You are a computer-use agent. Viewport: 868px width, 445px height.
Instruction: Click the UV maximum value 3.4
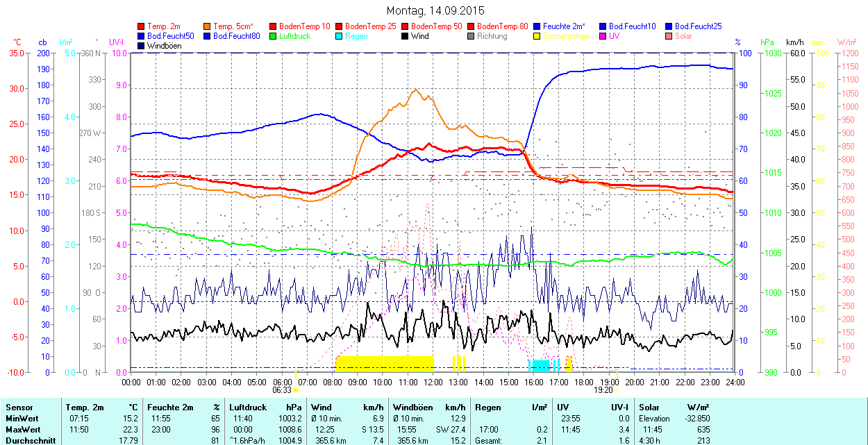pyautogui.click(x=624, y=430)
